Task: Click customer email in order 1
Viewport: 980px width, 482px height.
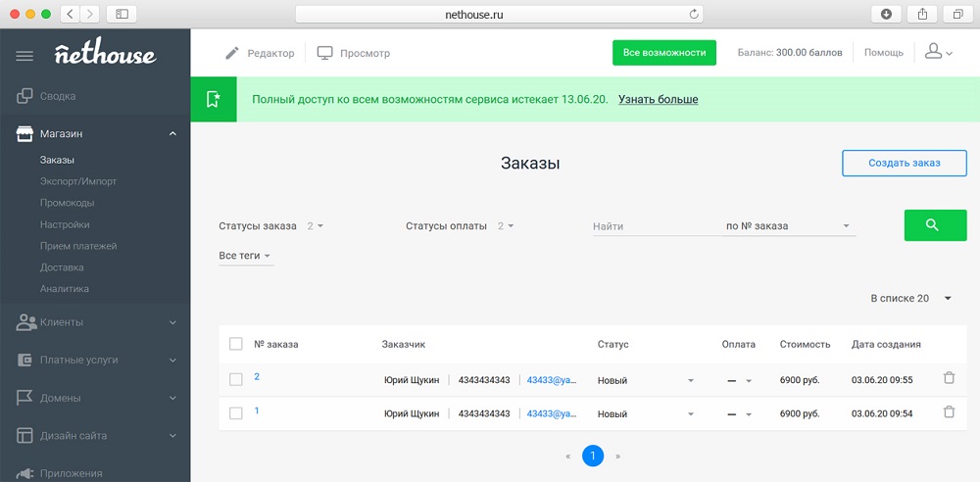Action: click(552, 413)
